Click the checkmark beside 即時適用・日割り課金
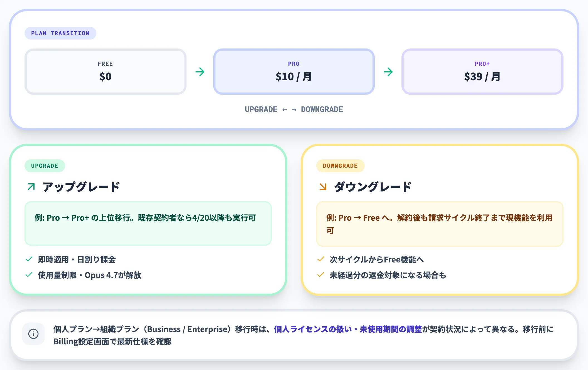This screenshot has width=588, height=370. click(29, 259)
